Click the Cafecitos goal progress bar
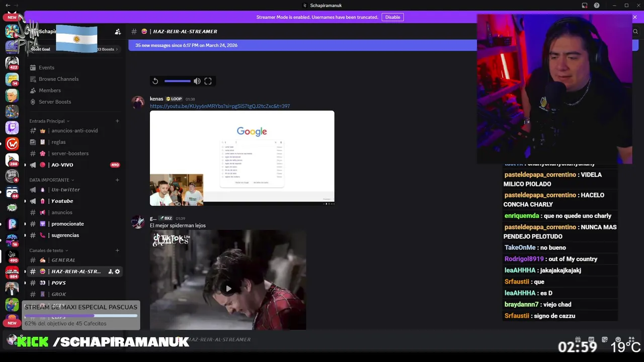644x362 pixels. pyautogui.click(x=81, y=316)
